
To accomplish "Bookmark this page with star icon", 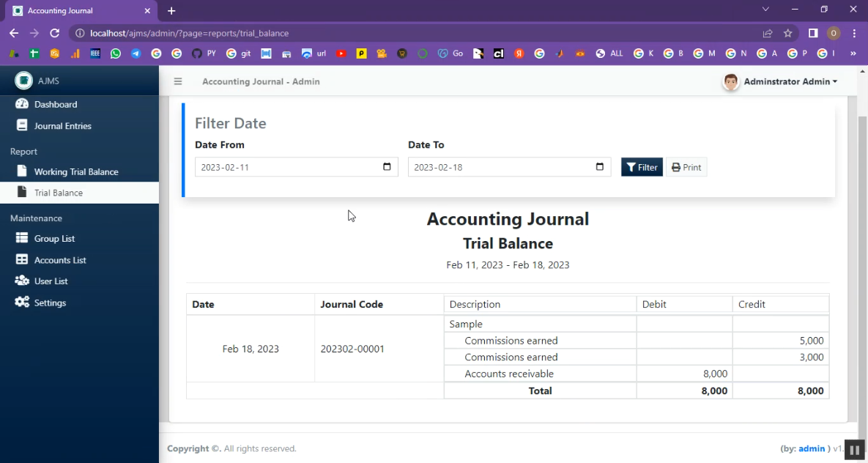I will click(788, 33).
